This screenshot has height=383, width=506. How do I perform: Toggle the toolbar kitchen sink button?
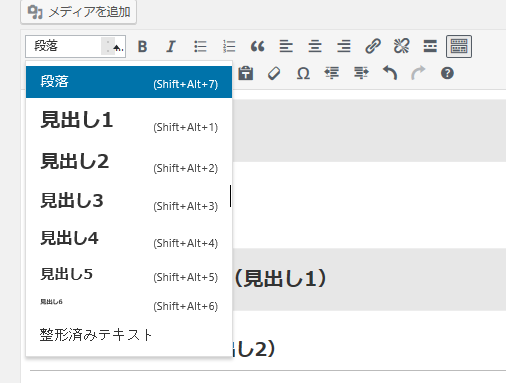pos(459,46)
